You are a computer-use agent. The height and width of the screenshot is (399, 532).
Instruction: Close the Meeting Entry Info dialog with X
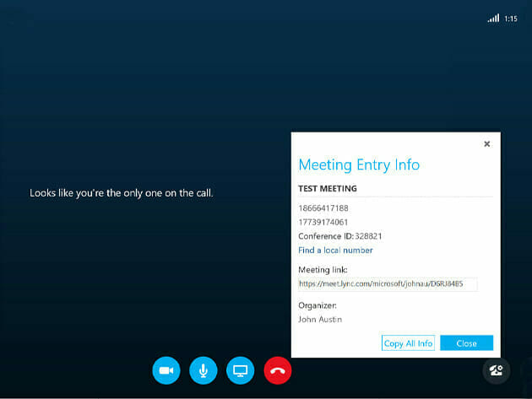click(487, 144)
